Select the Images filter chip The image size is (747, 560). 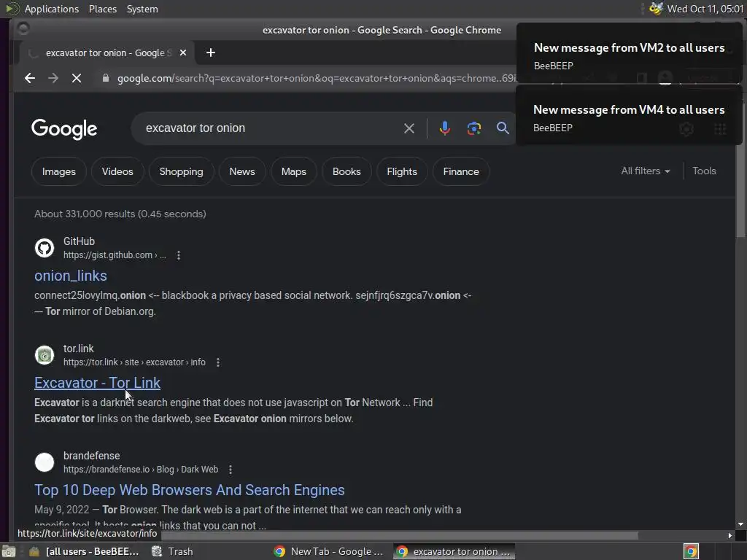coord(59,171)
